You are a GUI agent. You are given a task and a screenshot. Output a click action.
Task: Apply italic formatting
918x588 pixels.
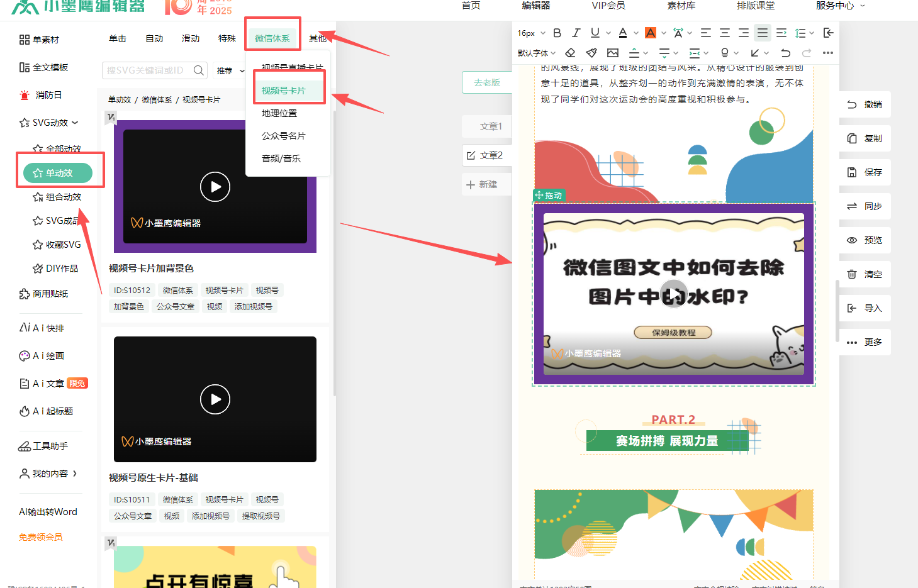576,33
